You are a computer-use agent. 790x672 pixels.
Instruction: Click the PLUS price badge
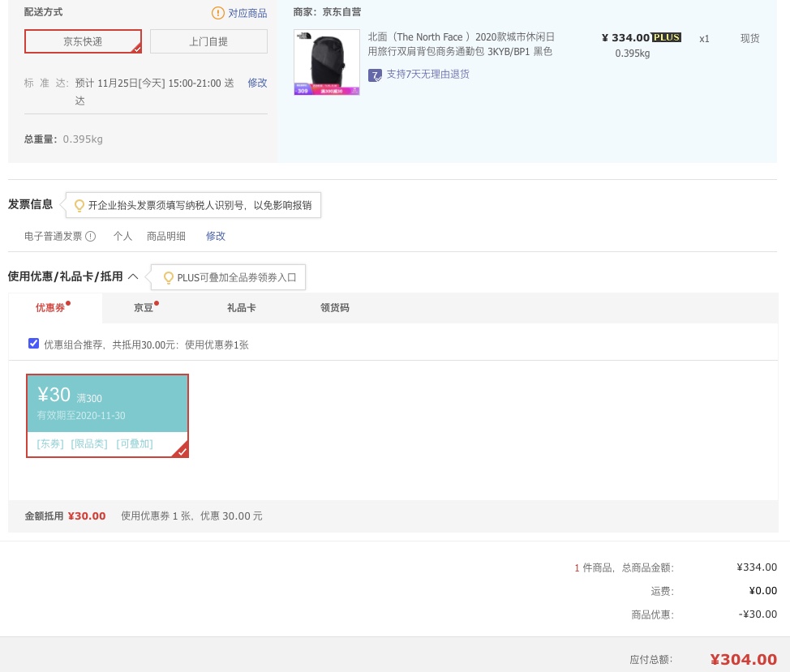click(x=667, y=37)
